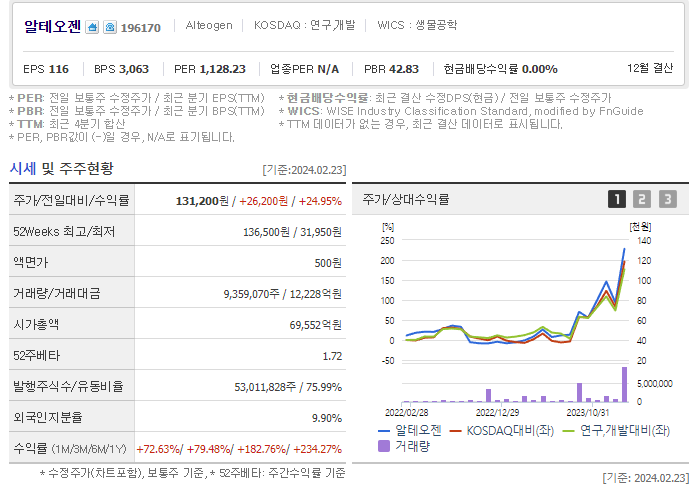Select PBR 42.83 value
The image size is (699, 489).
(x=391, y=69)
